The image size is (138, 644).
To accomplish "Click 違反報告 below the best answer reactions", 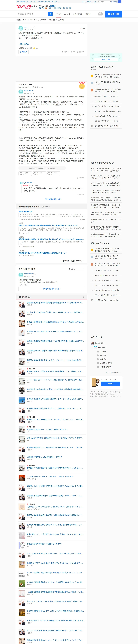I will (80, 178).
